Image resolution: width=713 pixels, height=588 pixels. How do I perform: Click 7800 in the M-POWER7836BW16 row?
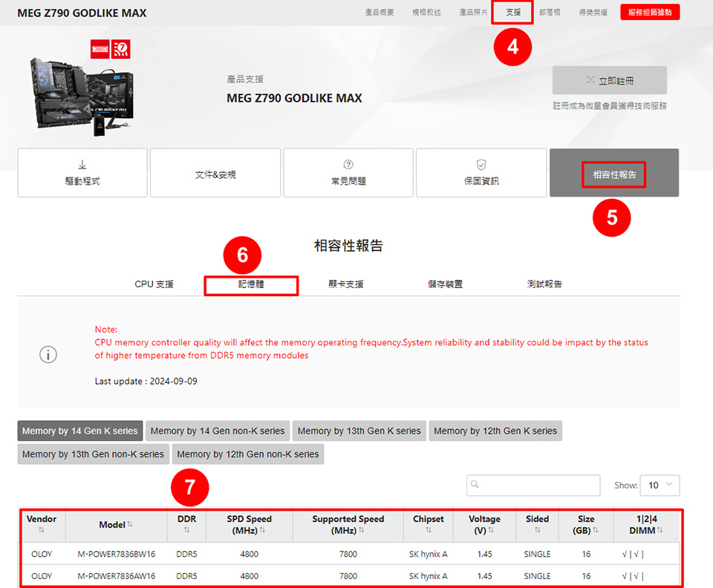tap(348, 554)
